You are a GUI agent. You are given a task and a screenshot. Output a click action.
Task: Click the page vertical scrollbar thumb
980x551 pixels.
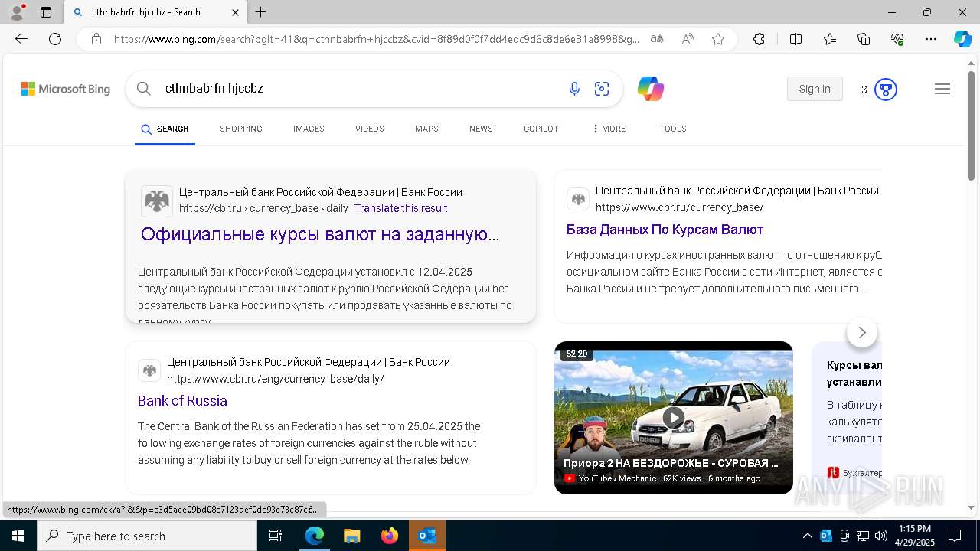[x=972, y=126]
